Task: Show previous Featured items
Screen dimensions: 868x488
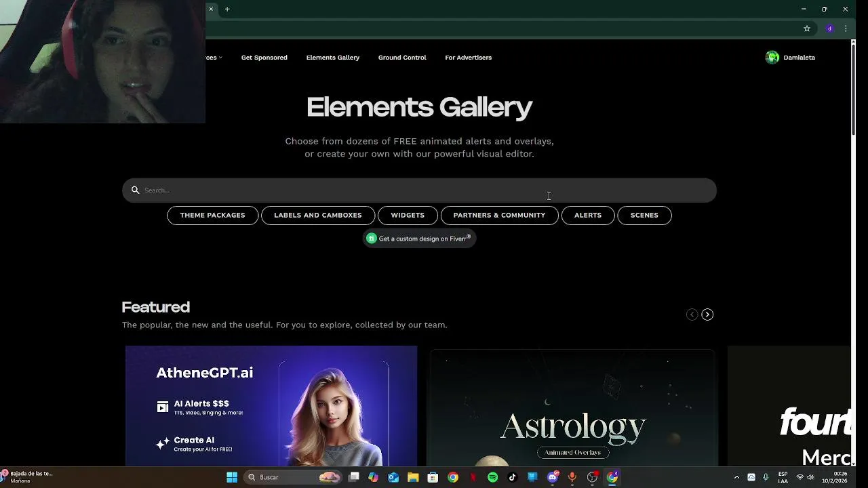Action: pos(692,314)
